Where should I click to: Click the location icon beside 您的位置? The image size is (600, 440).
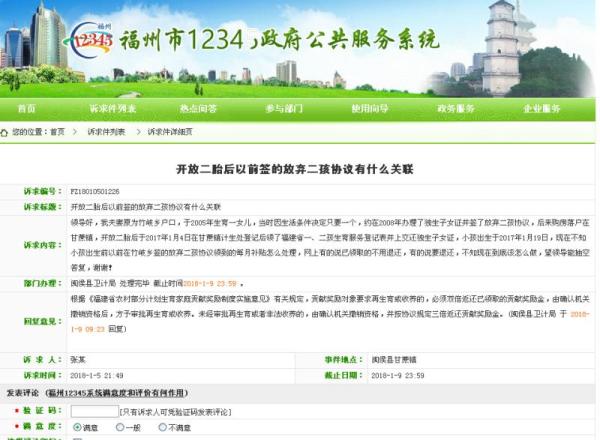coord(5,132)
